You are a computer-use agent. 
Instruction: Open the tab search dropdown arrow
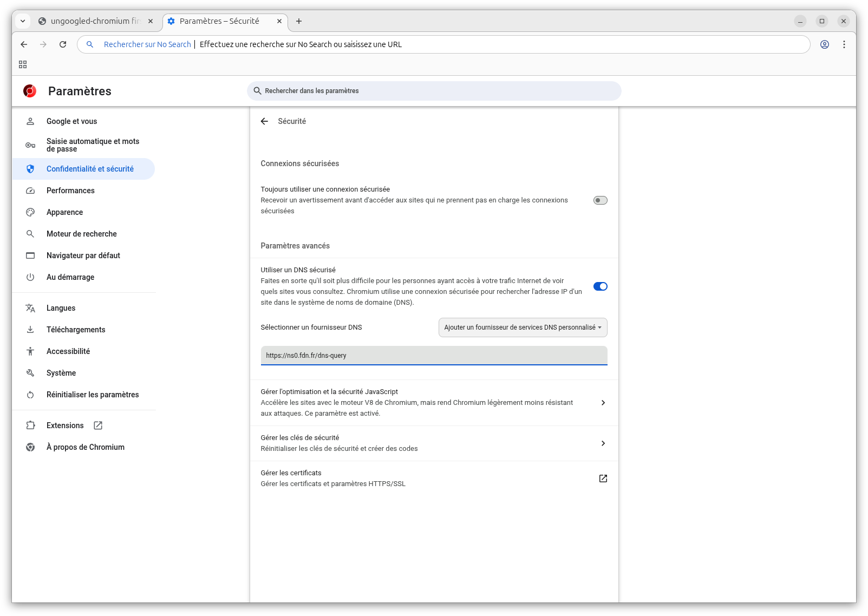23,21
